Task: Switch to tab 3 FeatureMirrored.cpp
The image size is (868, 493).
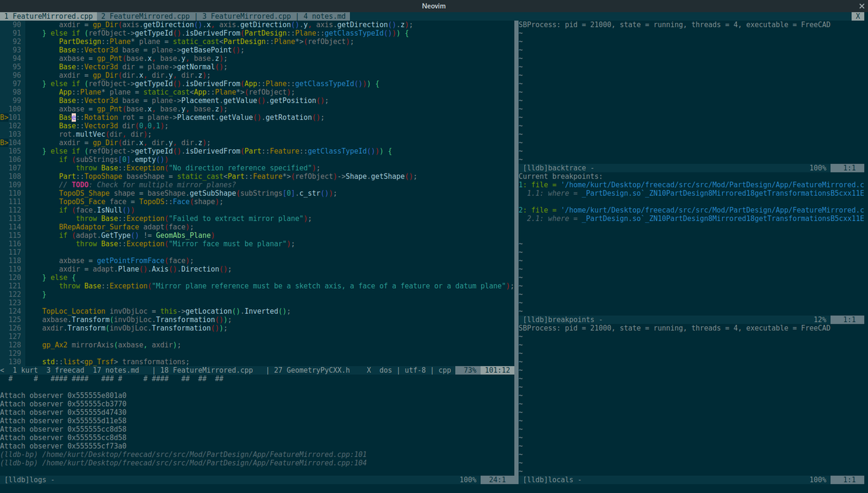Action: click(x=247, y=16)
